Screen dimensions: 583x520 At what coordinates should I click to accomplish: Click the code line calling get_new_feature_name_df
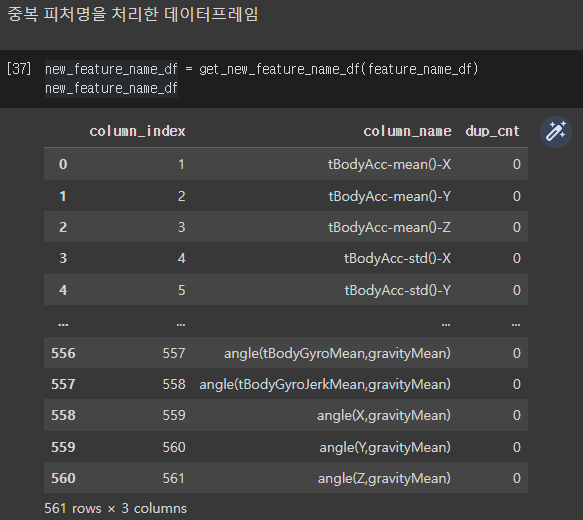coord(262,69)
